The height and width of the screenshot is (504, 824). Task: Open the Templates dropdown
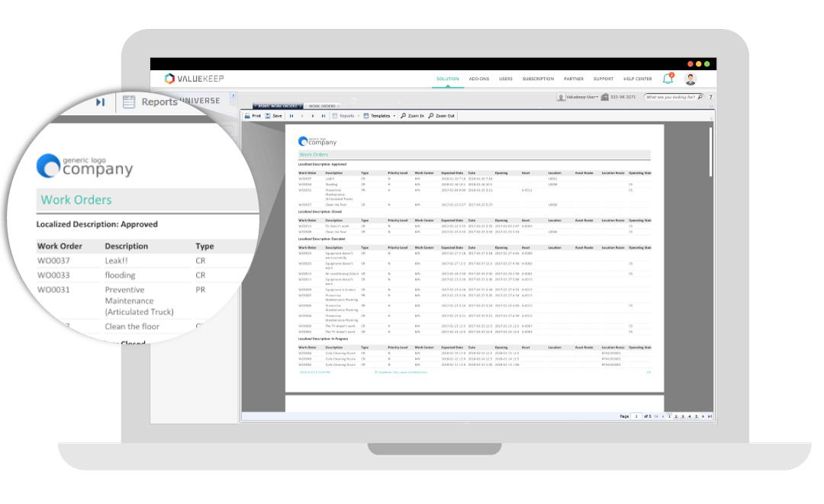click(379, 116)
